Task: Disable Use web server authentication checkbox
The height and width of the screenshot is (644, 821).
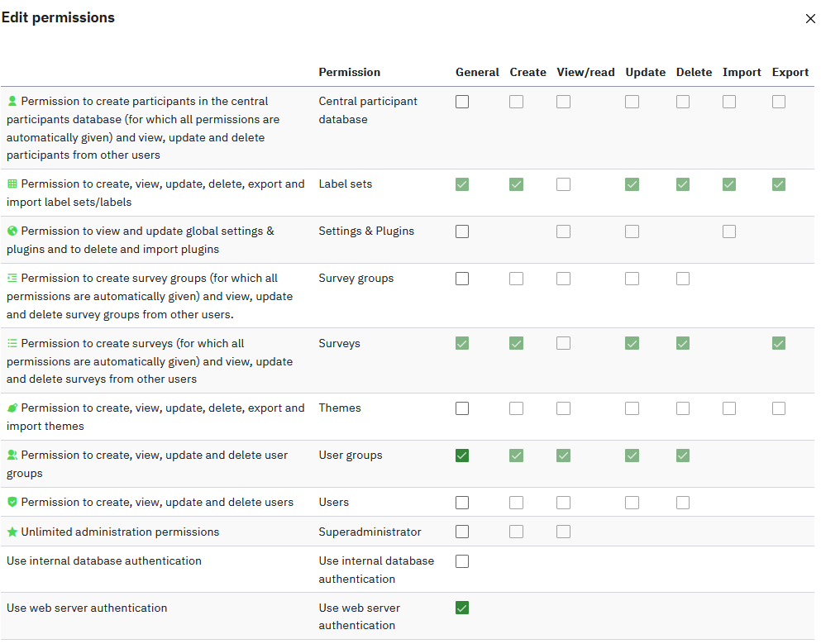Action: click(x=462, y=608)
